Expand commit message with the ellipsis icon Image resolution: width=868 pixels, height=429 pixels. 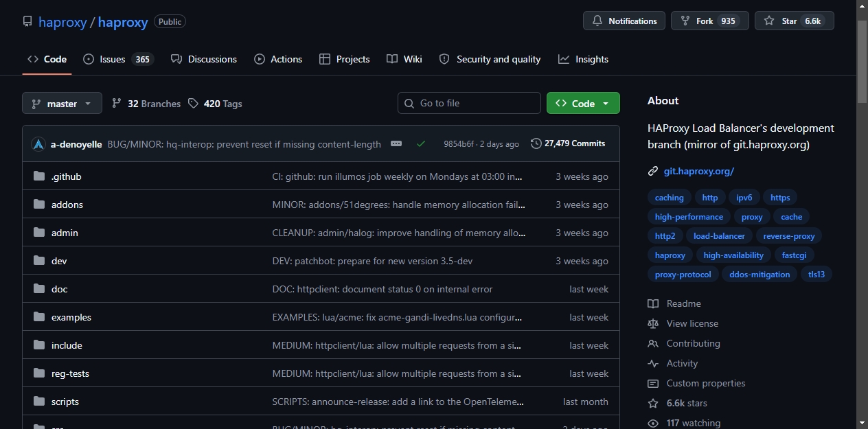point(396,143)
